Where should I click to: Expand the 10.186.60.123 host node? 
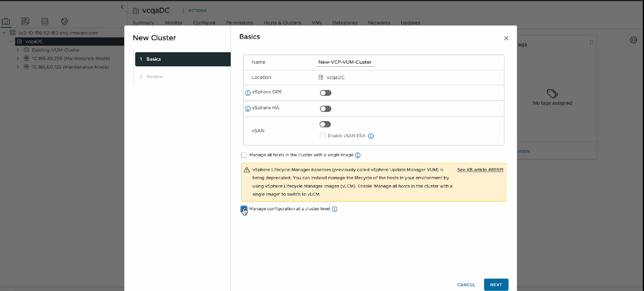pos(18,67)
